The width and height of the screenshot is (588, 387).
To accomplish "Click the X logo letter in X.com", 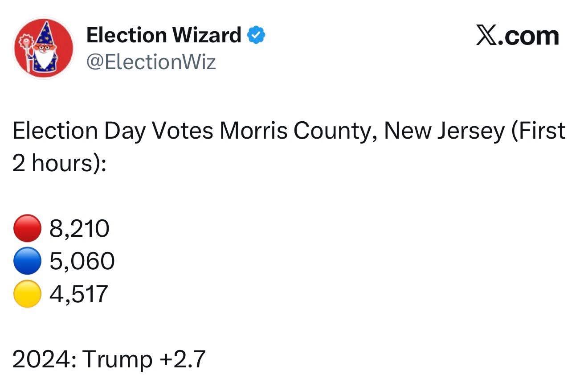I will (486, 36).
